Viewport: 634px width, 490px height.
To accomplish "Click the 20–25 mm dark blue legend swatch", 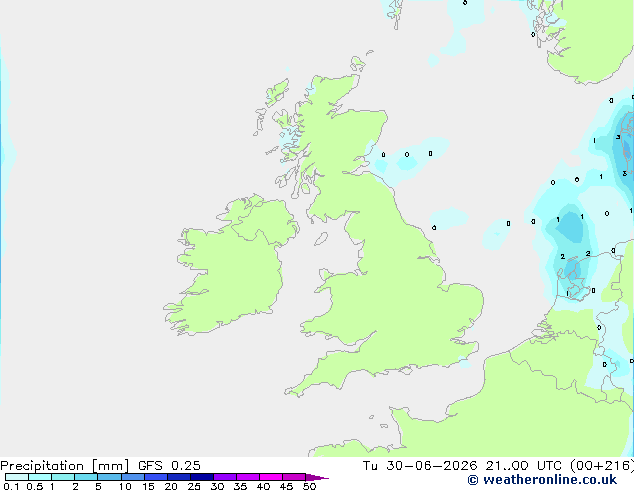I will click(179, 477).
